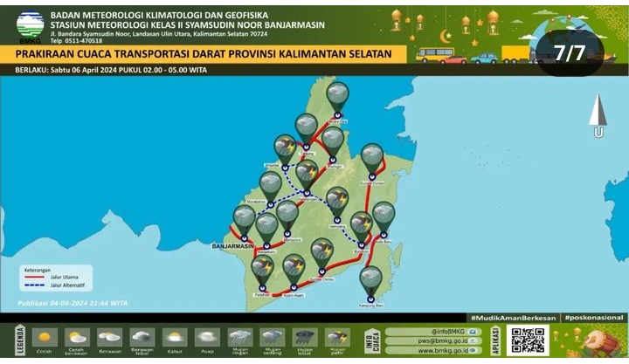Screen dimensions: 629x364
Task: Click the Cerah sunny legend icon
Action: [45, 337]
